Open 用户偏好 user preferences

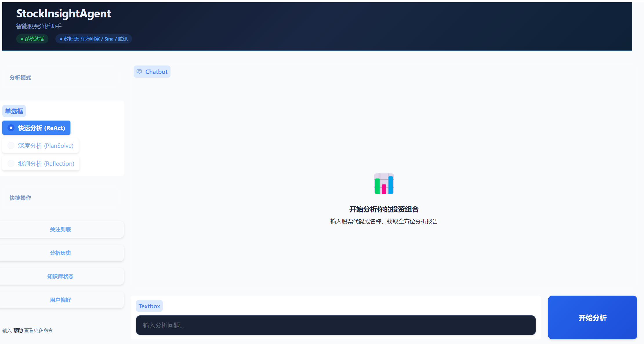60,300
